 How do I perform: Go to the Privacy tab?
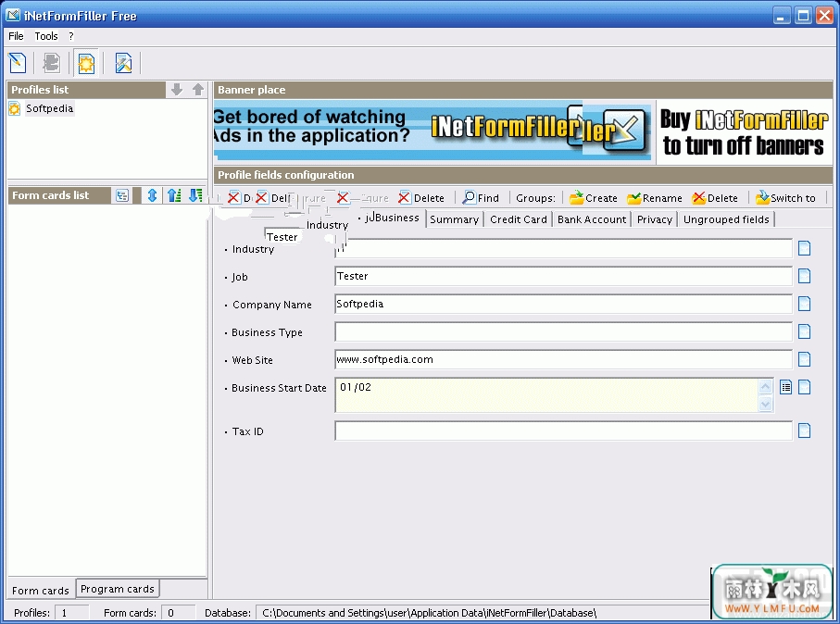[655, 219]
